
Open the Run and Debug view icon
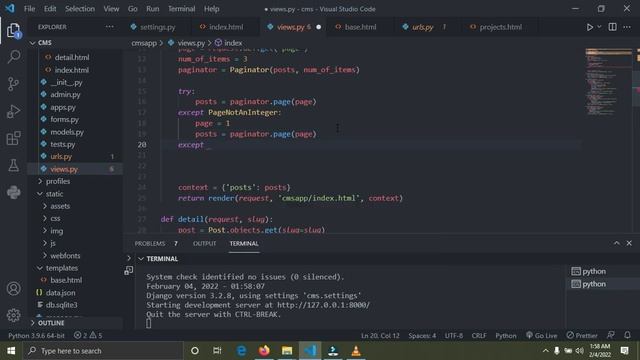[x=13, y=111]
